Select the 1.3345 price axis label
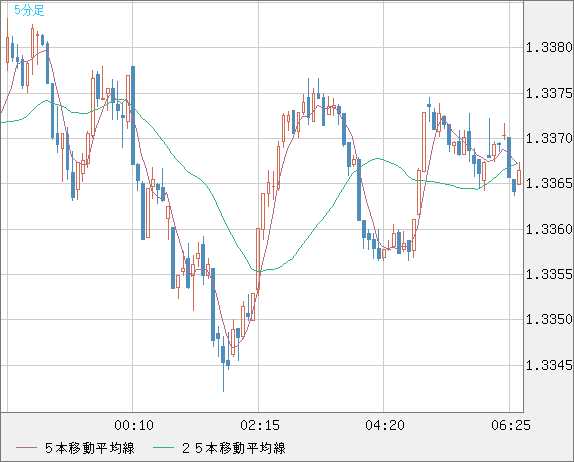This screenshot has width=574, height=462. pos(549,365)
